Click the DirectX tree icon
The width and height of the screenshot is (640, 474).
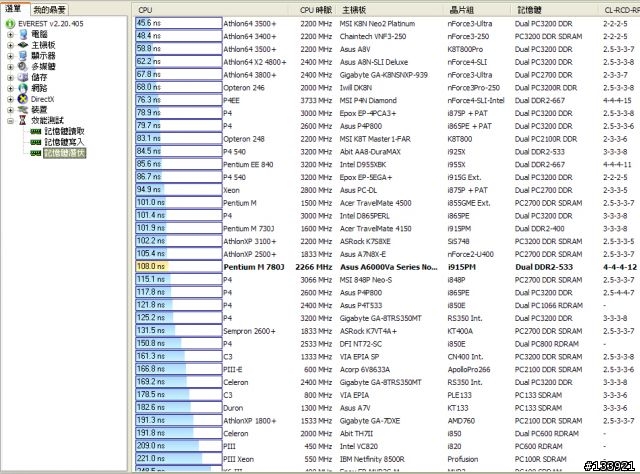(23, 99)
